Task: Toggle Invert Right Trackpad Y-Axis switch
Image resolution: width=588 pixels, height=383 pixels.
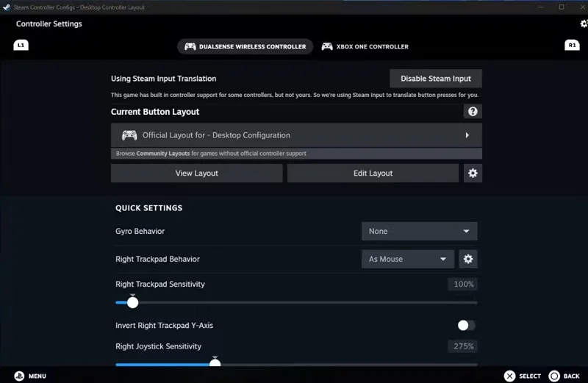Action: [x=467, y=325]
